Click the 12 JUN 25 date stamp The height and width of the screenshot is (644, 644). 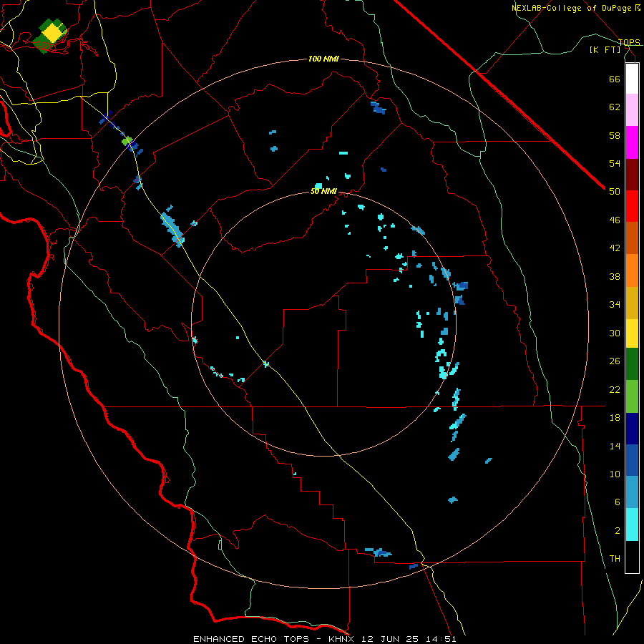(390, 639)
